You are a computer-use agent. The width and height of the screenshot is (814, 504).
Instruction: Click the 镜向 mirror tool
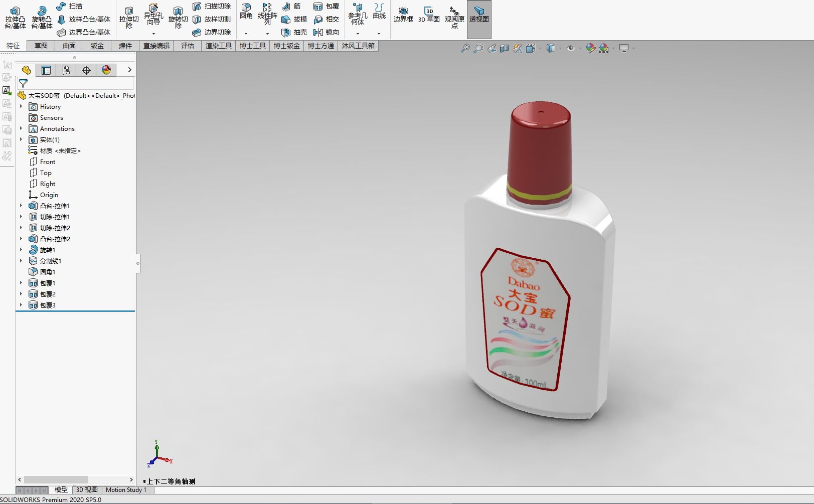tap(326, 32)
